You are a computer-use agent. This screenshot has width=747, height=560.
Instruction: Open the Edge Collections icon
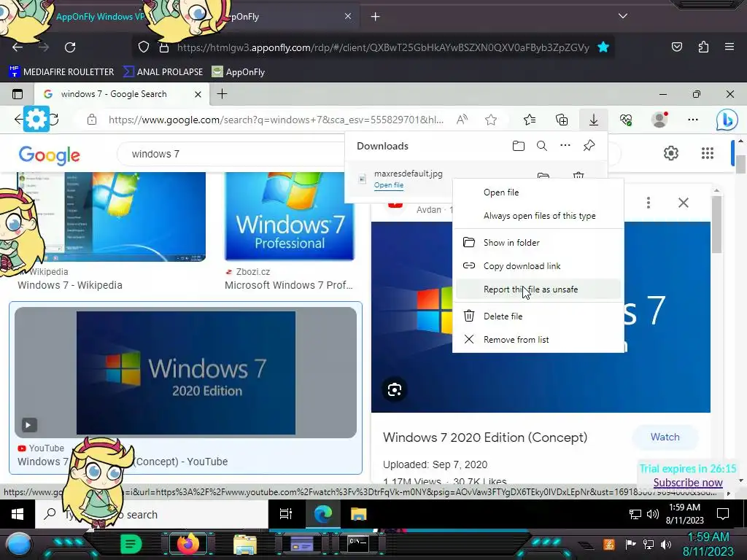(562, 120)
